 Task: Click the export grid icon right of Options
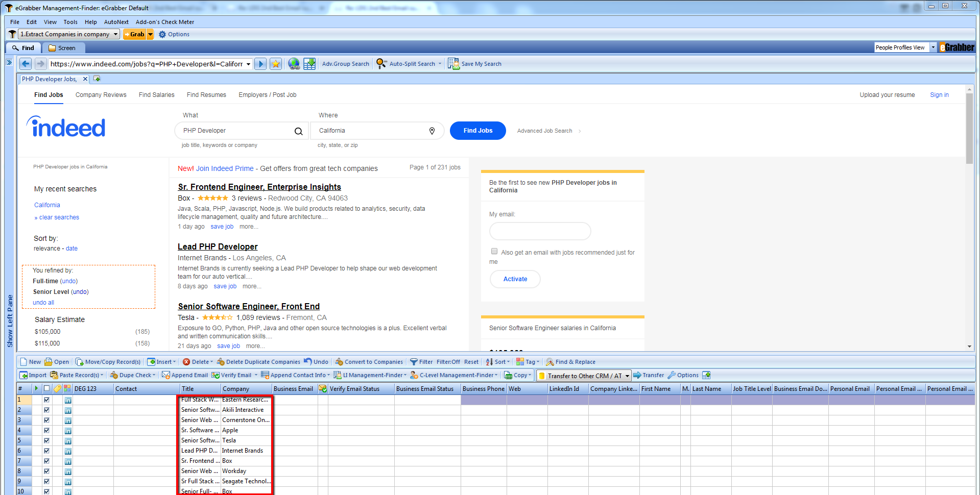pyautogui.click(x=706, y=375)
